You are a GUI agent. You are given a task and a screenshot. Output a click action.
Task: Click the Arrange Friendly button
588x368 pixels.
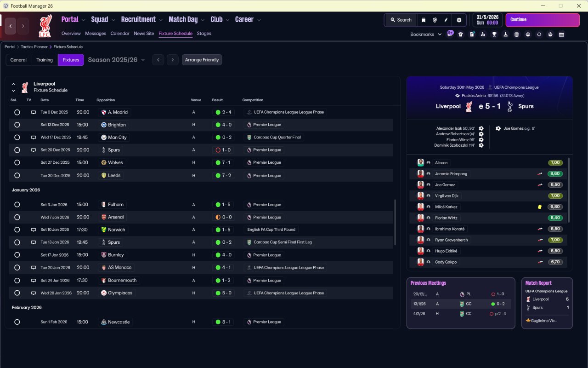[x=202, y=60]
